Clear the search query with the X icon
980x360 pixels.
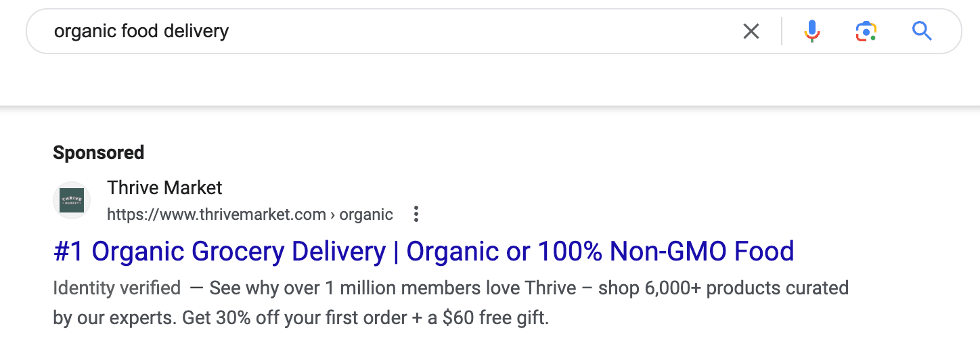click(x=751, y=31)
